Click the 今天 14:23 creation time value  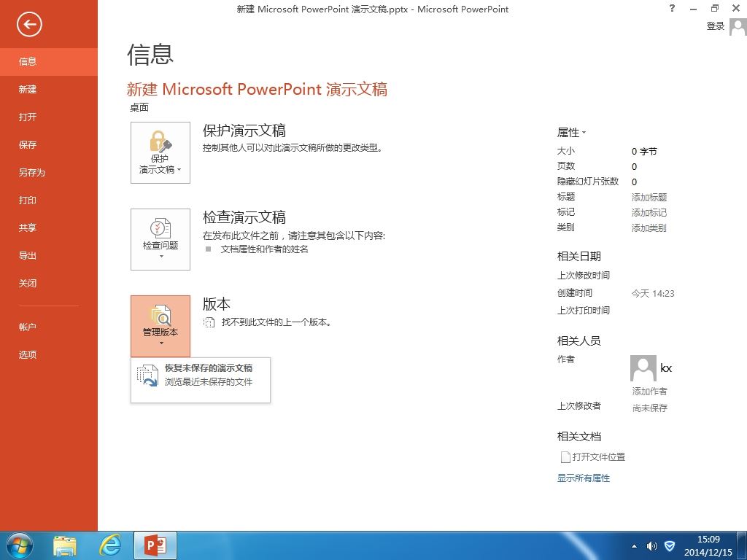(653, 293)
